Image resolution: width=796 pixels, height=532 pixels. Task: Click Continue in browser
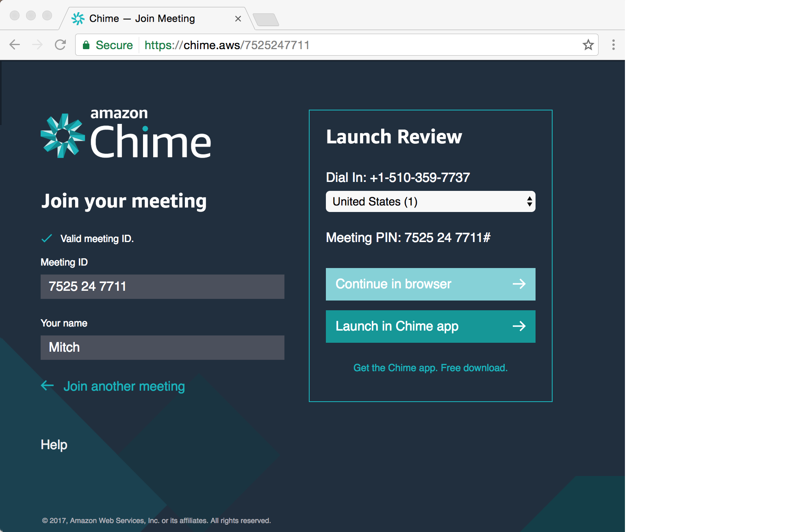point(414,284)
